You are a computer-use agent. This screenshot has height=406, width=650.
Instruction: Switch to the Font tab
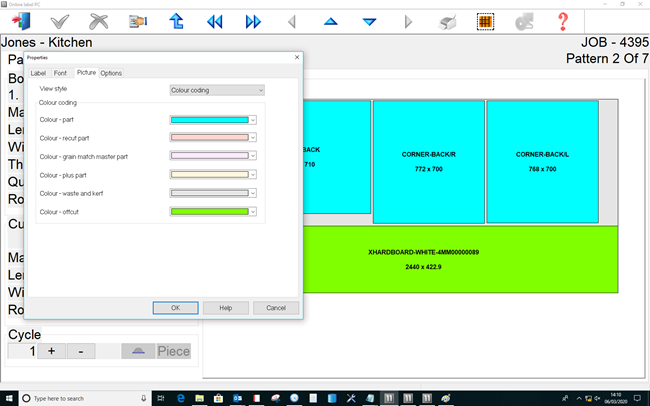tap(61, 73)
